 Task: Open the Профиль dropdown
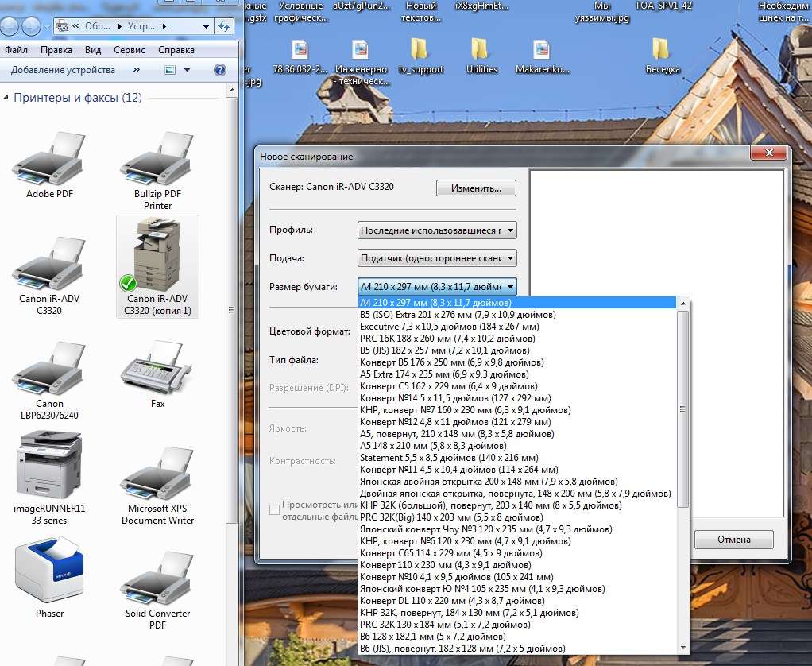(437, 230)
